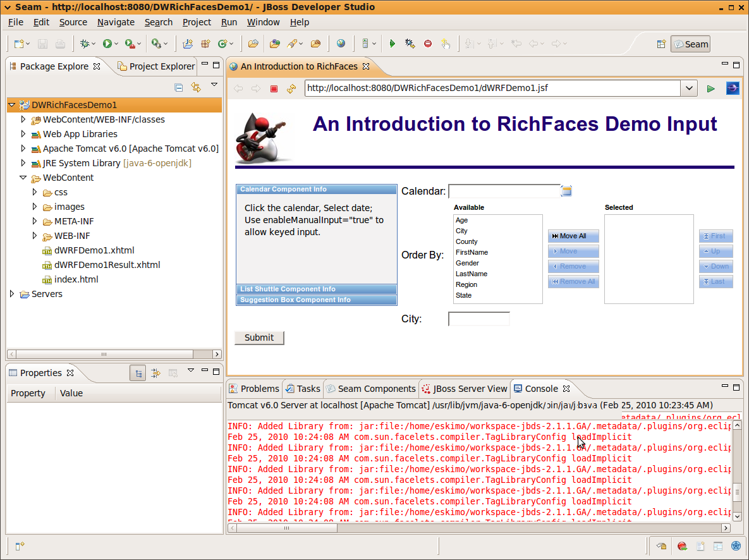Open the Project menu

[197, 23]
